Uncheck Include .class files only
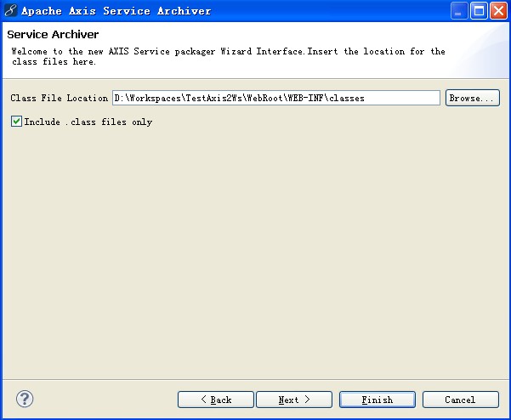This screenshot has width=511, height=420. pyautogui.click(x=16, y=122)
